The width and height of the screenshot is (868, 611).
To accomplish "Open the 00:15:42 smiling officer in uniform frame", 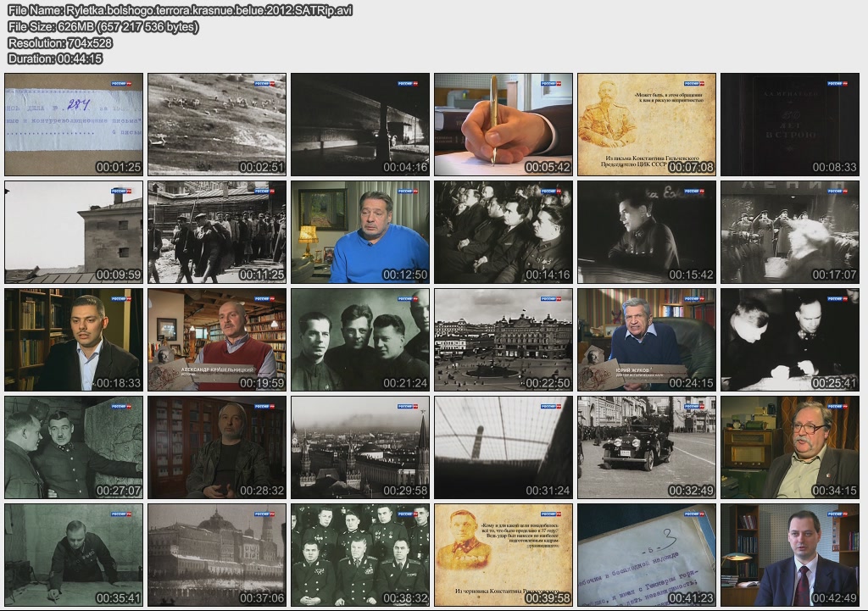I will (x=647, y=232).
